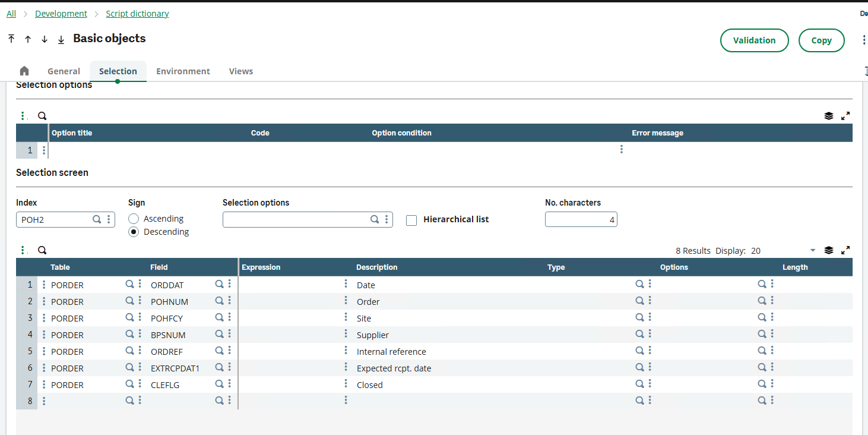
Task: Click inside the No. characters input field
Action: click(581, 219)
